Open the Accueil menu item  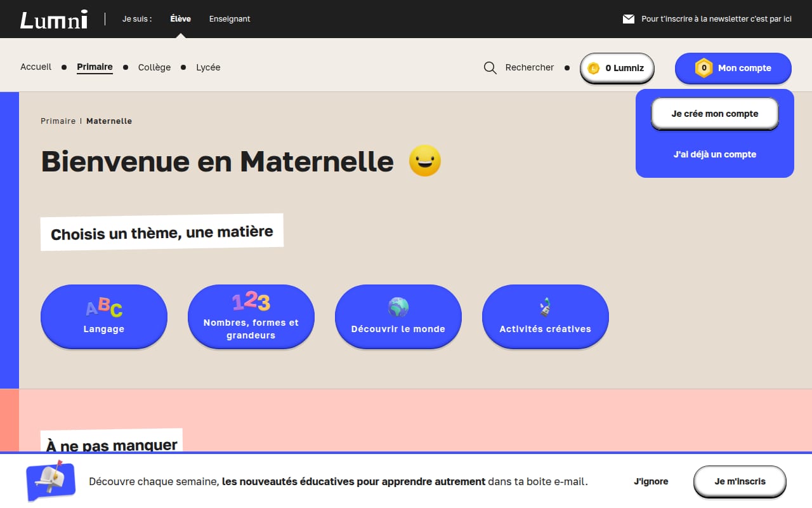(36, 67)
